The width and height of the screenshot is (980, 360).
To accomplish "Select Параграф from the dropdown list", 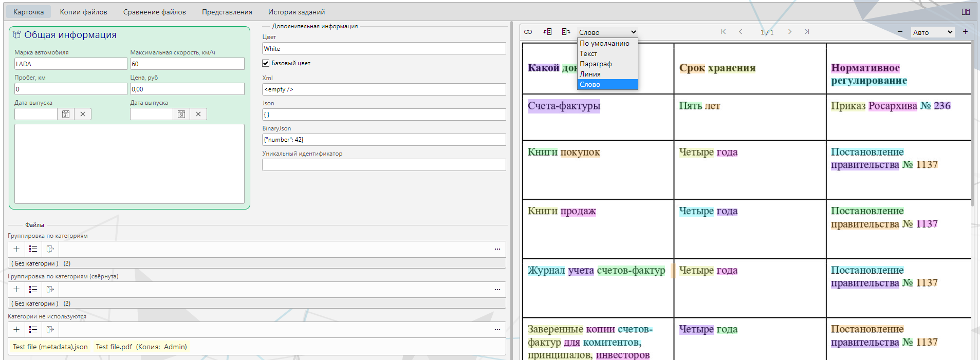I will click(x=596, y=64).
